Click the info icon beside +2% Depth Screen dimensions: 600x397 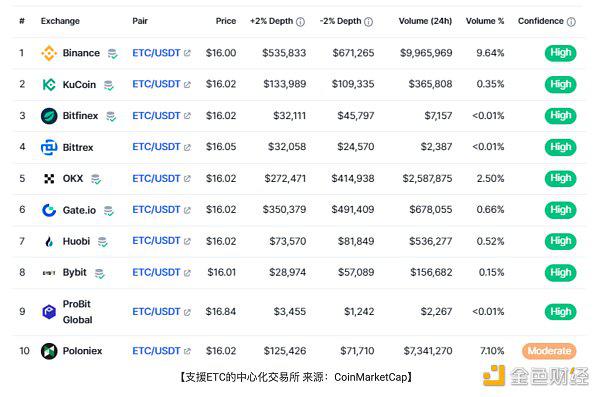pyautogui.click(x=301, y=21)
